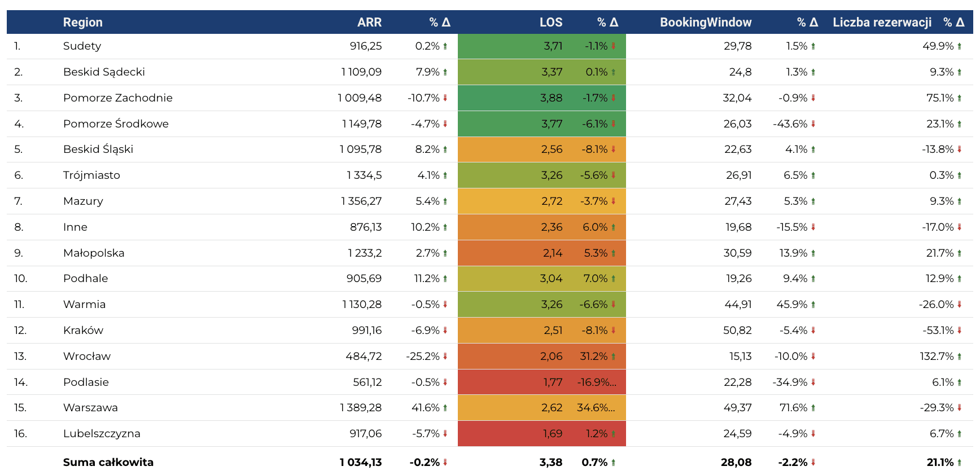Click the BookingWindow column header

(706, 23)
